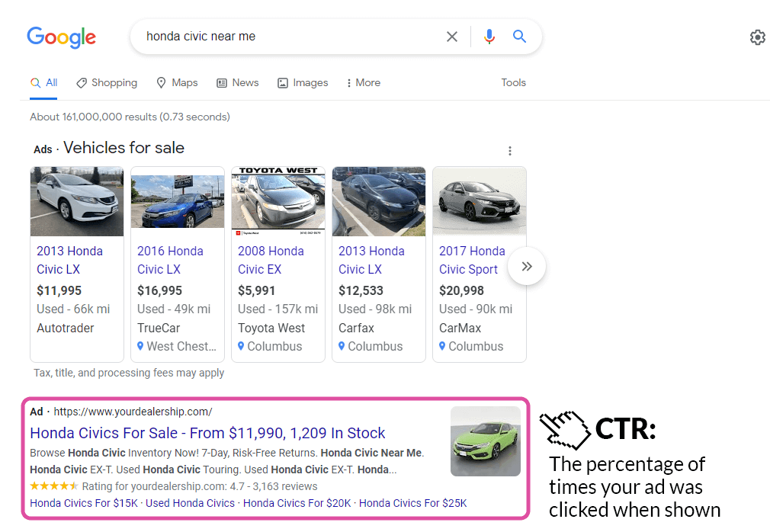770x532 pixels.
Task: Open the vehicle ads three-dot menu
Action: [x=510, y=151]
